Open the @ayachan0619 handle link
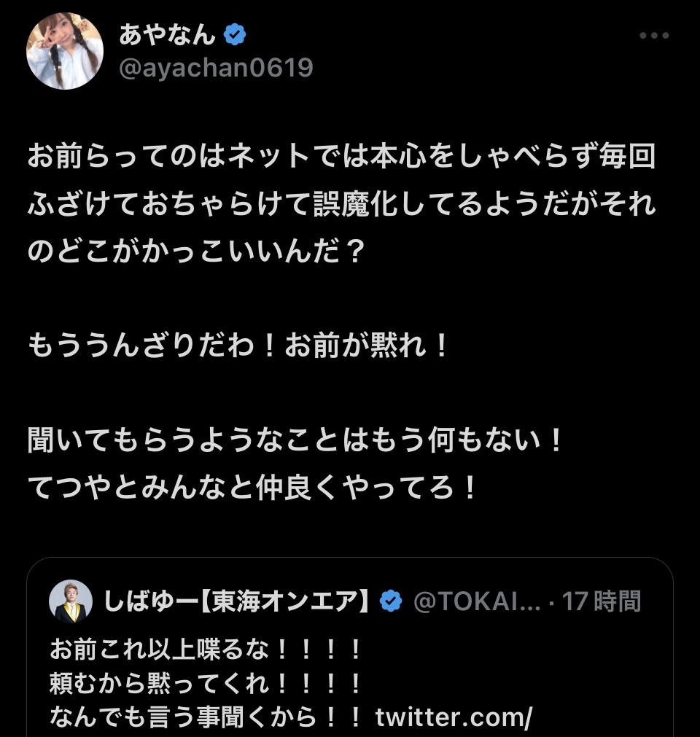 coord(215,68)
